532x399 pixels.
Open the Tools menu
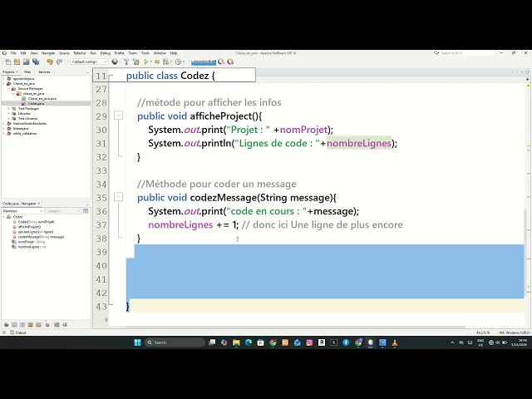(145, 53)
